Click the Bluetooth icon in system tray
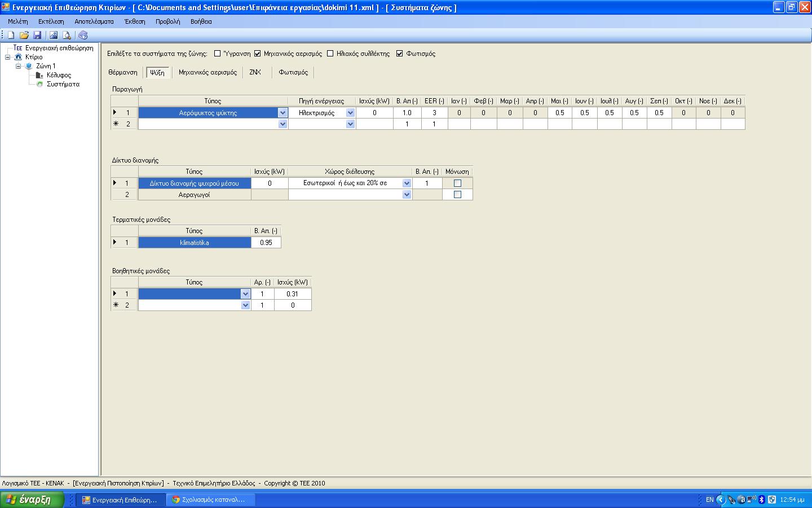 [761, 500]
